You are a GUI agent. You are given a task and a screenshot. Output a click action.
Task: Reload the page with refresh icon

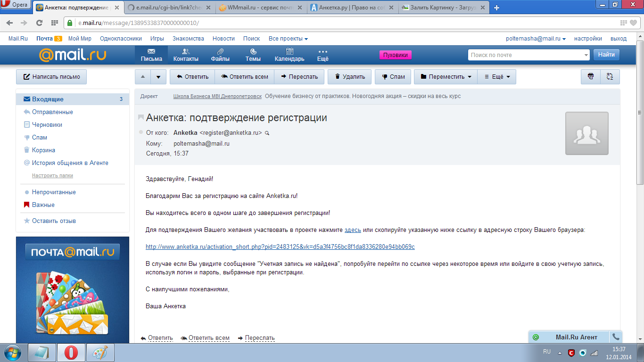tap(40, 23)
